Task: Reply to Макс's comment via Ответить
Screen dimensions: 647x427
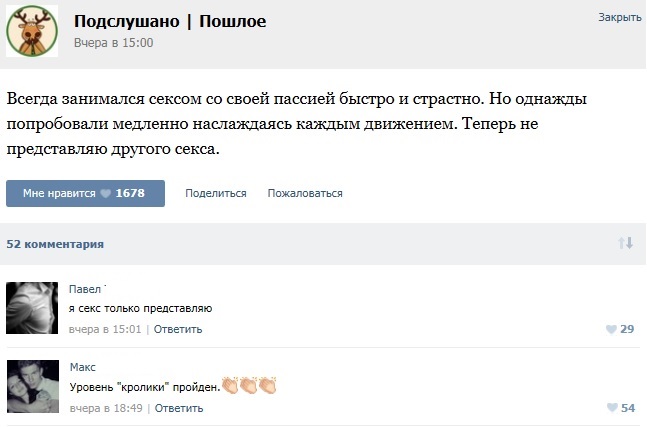Action: click(178, 408)
